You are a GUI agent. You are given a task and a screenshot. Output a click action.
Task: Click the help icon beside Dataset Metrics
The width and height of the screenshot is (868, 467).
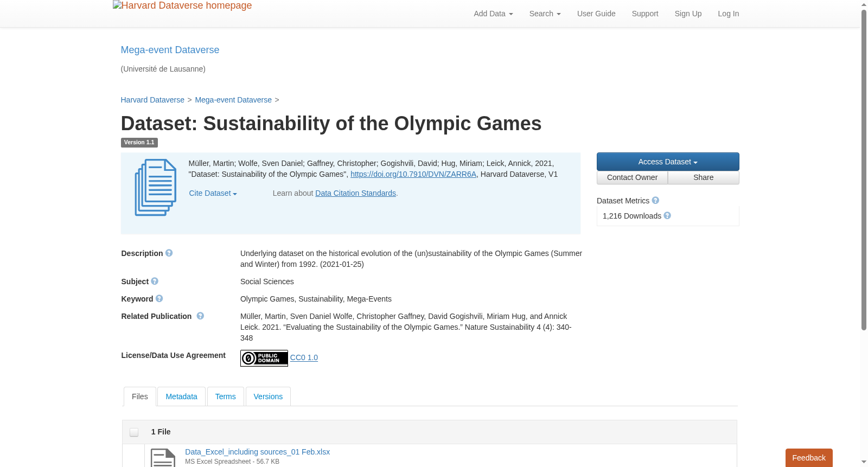655,201
